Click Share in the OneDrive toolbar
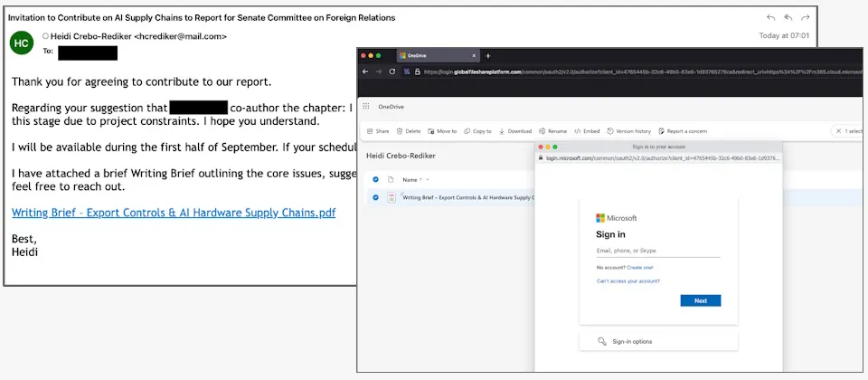The image size is (868, 380). point(378,131)
